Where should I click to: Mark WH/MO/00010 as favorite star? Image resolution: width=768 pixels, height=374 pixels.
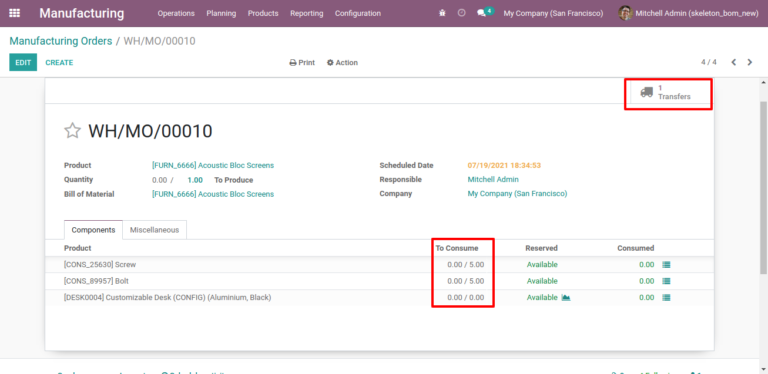[x=72, y=131]
